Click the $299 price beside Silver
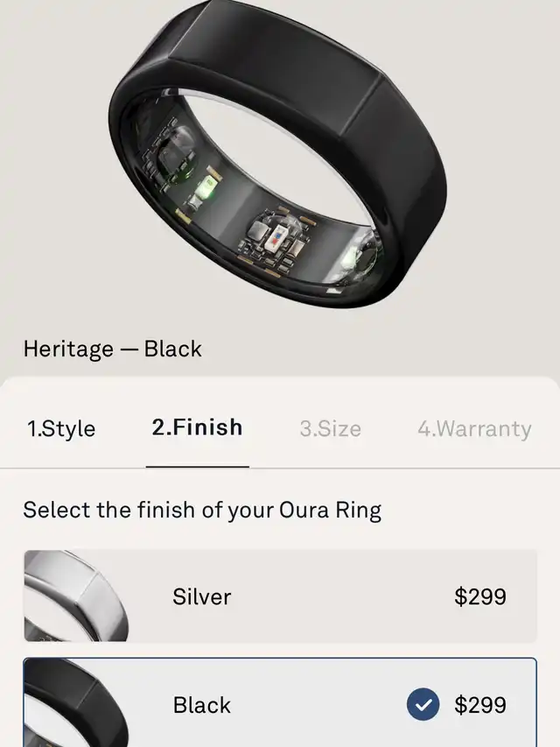This screenshot has width=560, height=747. point(480,596)
